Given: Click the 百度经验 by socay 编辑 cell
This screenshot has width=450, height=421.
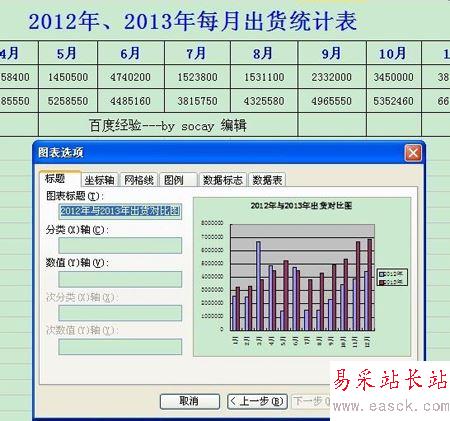Looking at the screenshot, I should coord(168,125).
